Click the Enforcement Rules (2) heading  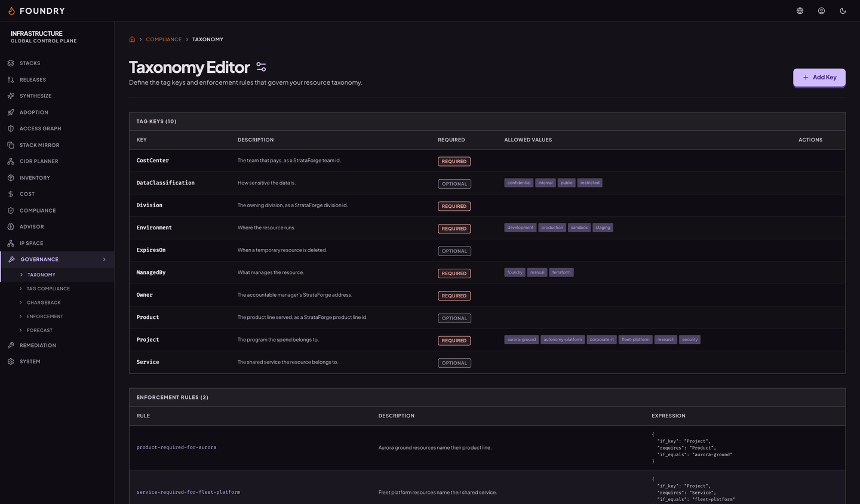(x=173, y=398)
